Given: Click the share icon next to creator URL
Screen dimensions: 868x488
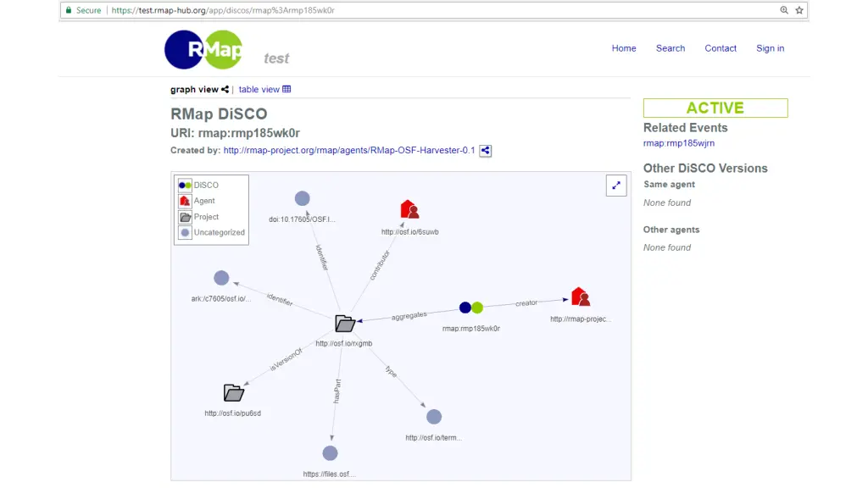Looking at the screenshot, I should click(x=486, y=151).
